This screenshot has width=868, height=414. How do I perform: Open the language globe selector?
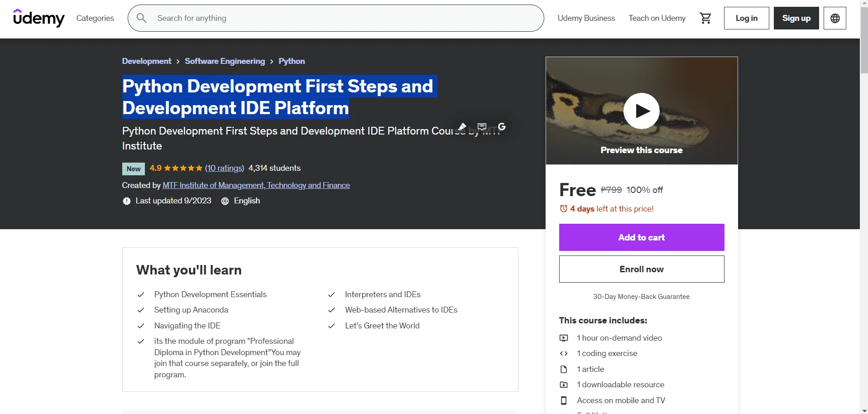coord(835,18)
